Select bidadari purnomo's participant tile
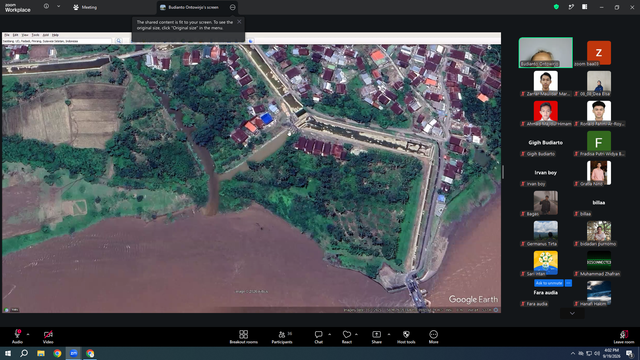The width and height of the screenshot is (640, 360). 599,233
